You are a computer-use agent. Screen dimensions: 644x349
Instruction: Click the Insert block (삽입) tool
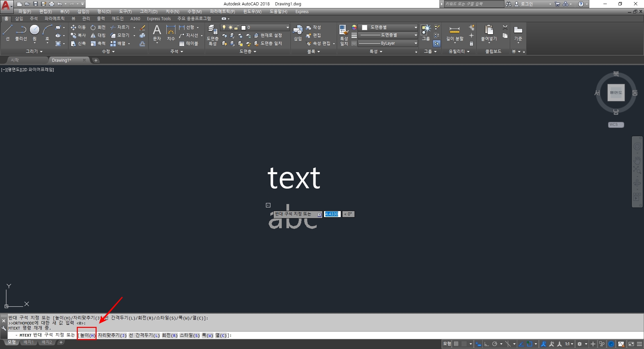pyautogui.click(x=298, y=33)
